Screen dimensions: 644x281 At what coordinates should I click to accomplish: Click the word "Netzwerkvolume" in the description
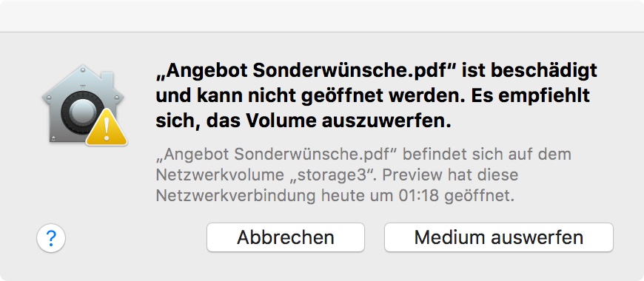click(x=220, y=175)
